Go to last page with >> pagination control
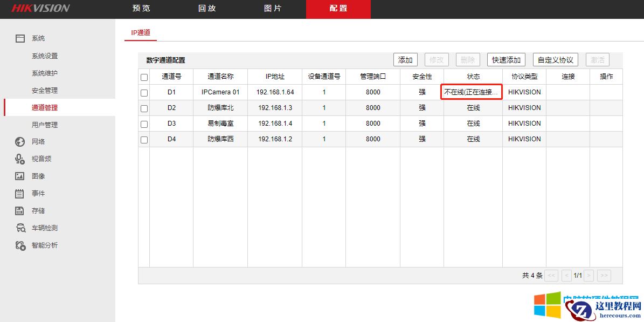 604,276
